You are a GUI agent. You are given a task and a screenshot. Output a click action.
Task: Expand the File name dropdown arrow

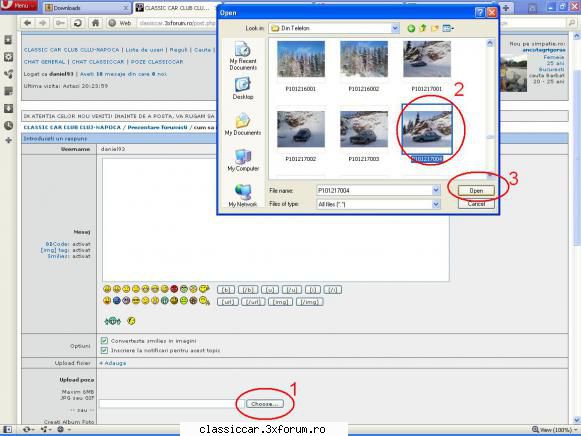[436, 190]
